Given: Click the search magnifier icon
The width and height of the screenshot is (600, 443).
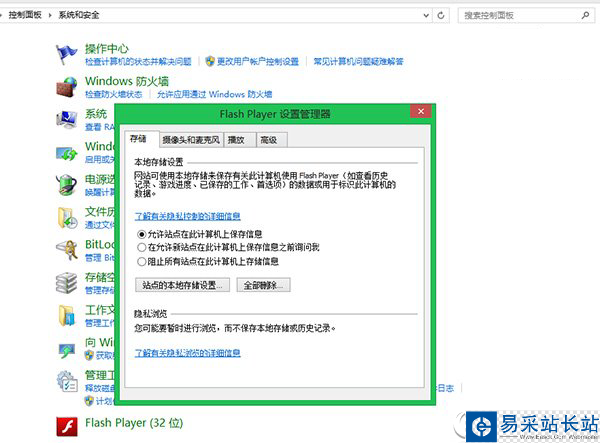Looking at the screenshot, I should pos(585,15).
